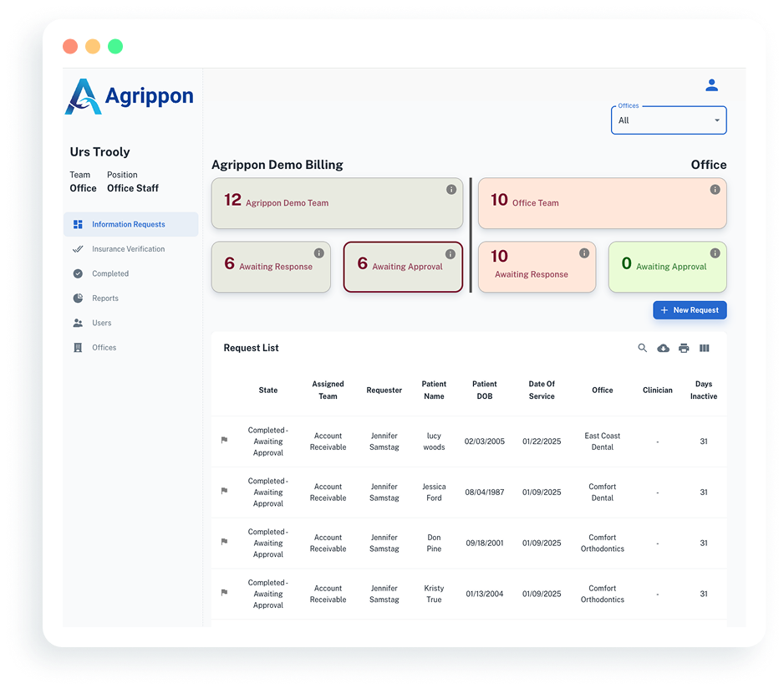Open Users in sidebar

pos(131,323)
